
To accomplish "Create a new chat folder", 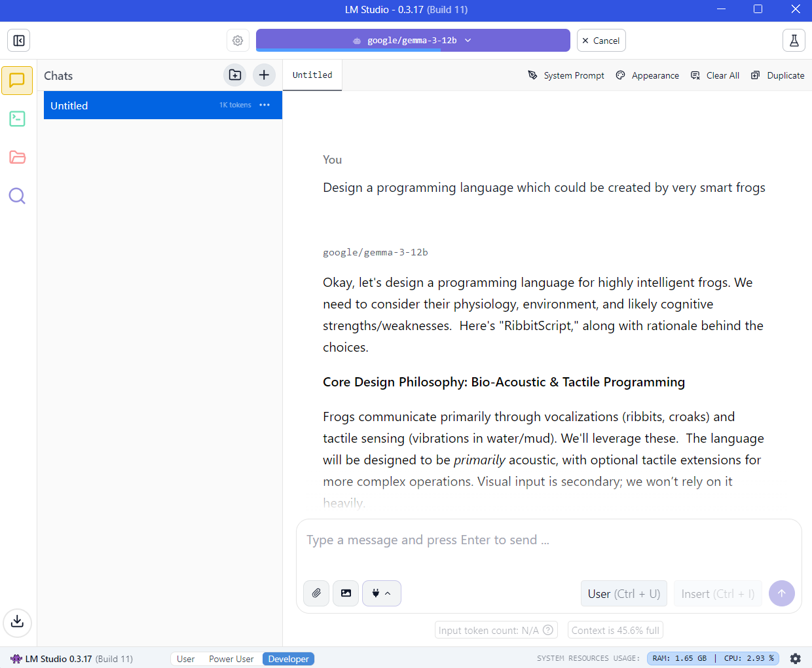I will click(235, 75).
